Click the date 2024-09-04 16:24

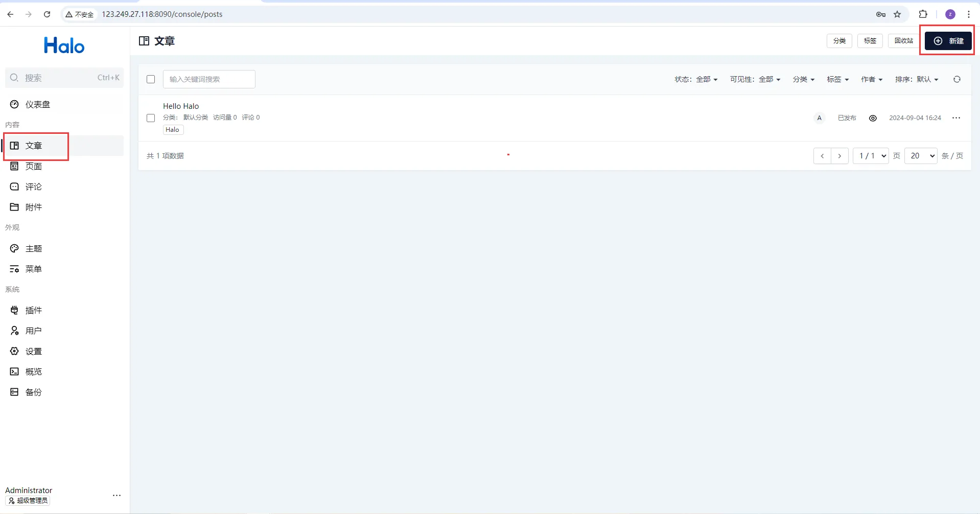click(915, 118)
